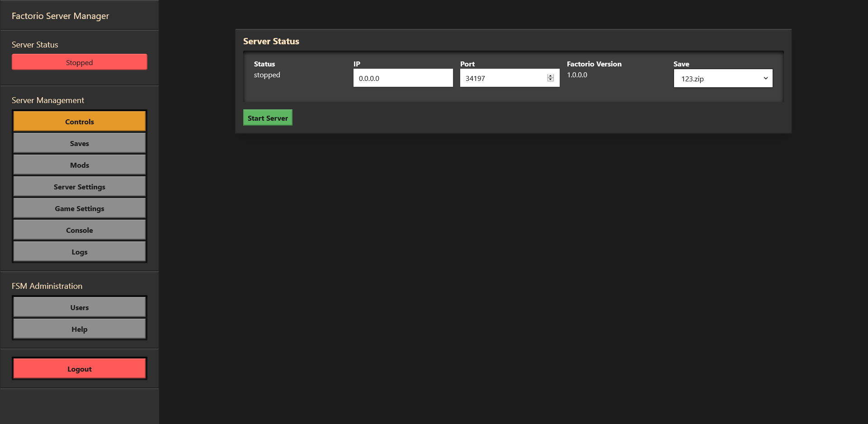Click the Server Status panel heading

click(271, 41)
